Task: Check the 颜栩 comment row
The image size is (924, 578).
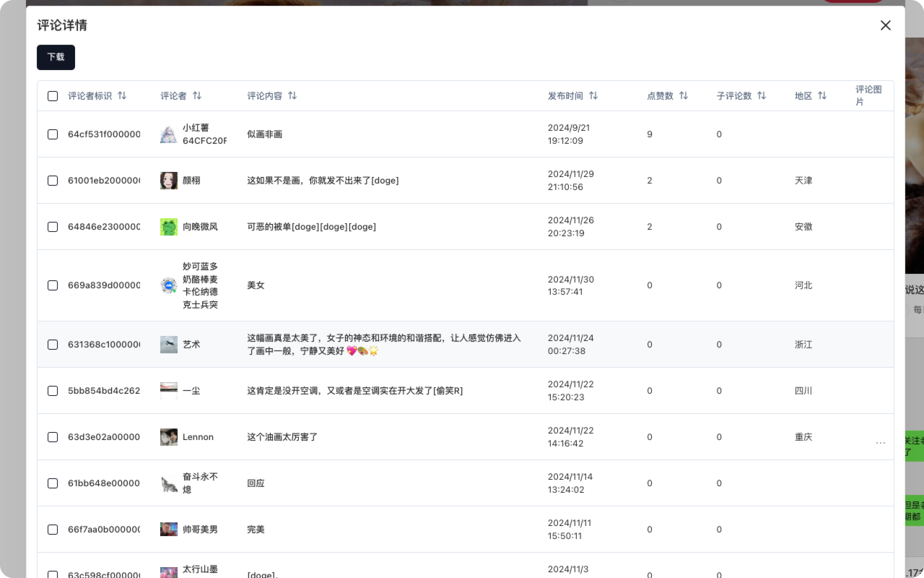Action: 53,181
